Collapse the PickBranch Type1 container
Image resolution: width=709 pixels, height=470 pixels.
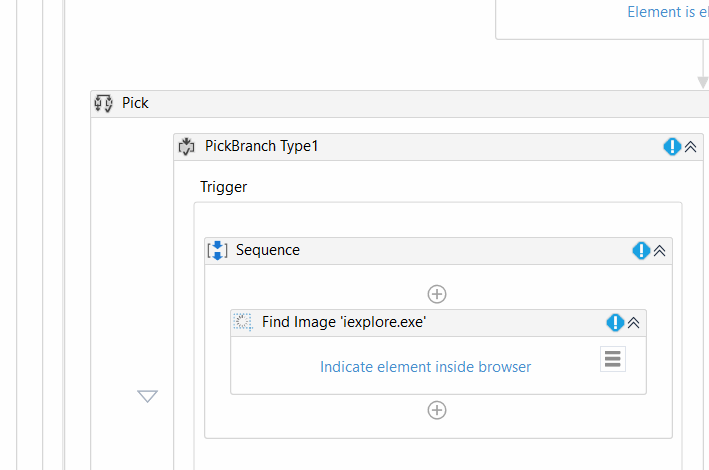click(690, 146)
